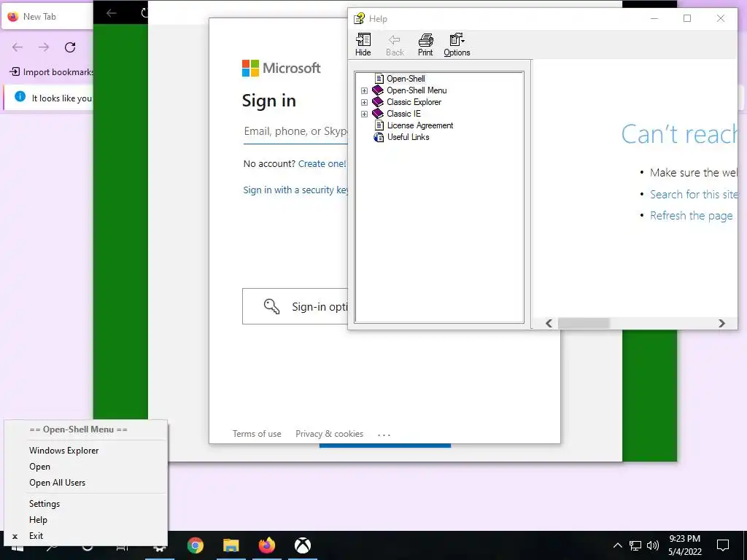Screen dimensions: 747x560
Task: Expand the Classic IE tree node
Action: tap(365, 114)
